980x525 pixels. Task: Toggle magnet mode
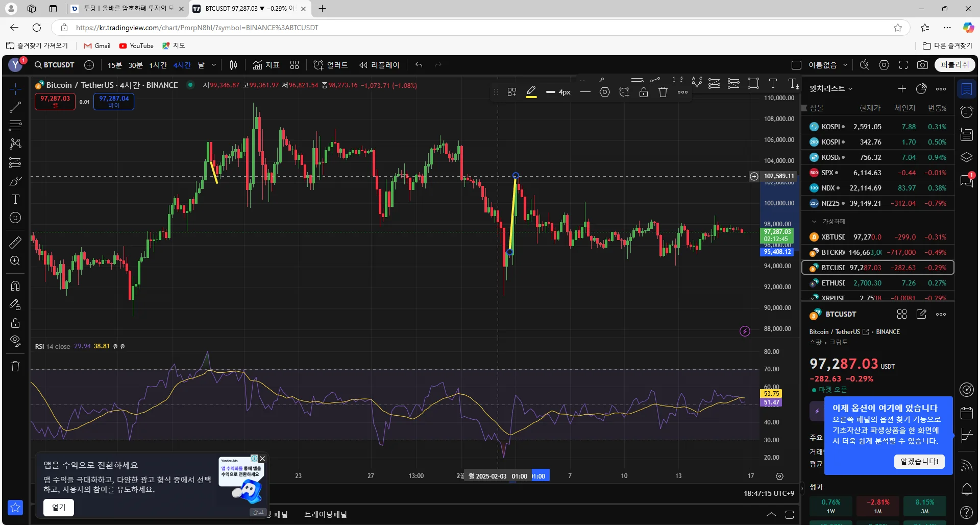pos(15,286)
